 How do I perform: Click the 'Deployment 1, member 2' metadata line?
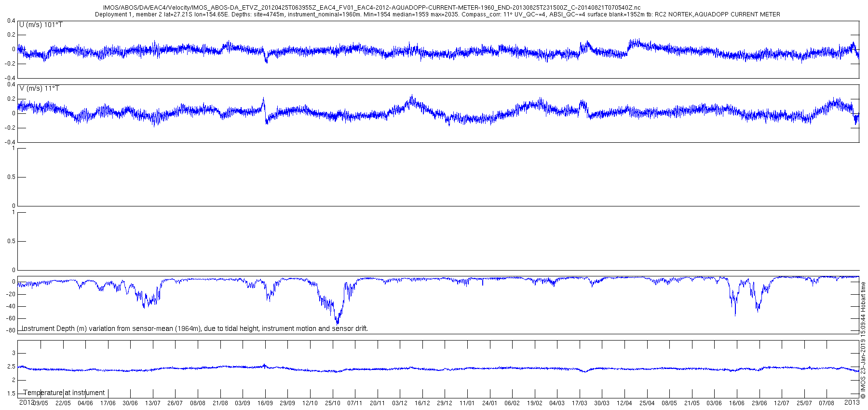click(x=437, y=14)
